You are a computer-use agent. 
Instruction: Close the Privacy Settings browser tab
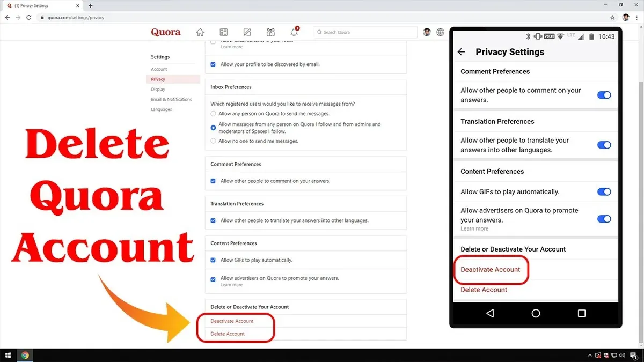(79, 5)
